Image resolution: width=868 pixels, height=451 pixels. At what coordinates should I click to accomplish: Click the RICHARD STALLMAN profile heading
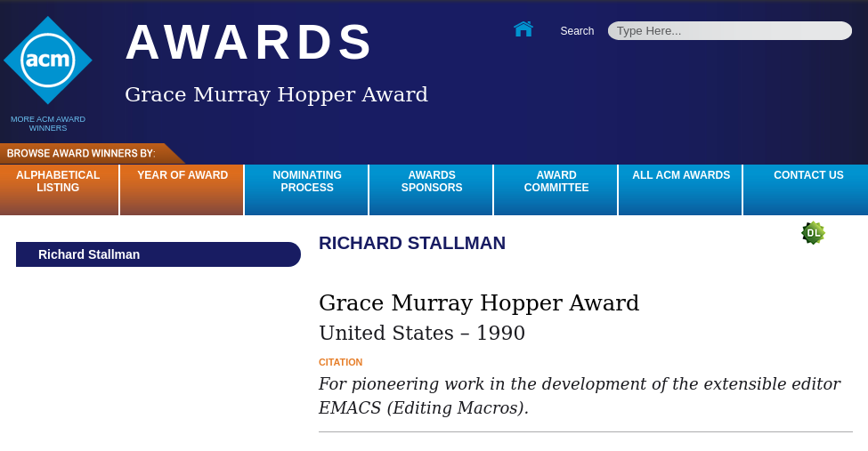click(412, 243)
